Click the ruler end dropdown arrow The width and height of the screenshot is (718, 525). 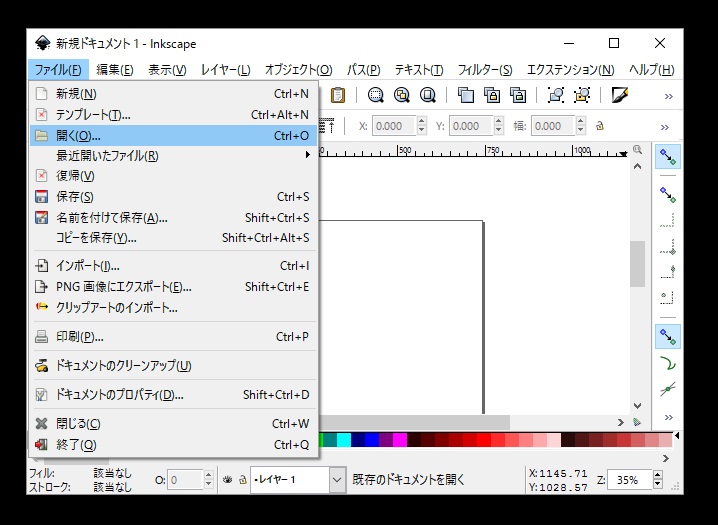[x=624, y=153]
